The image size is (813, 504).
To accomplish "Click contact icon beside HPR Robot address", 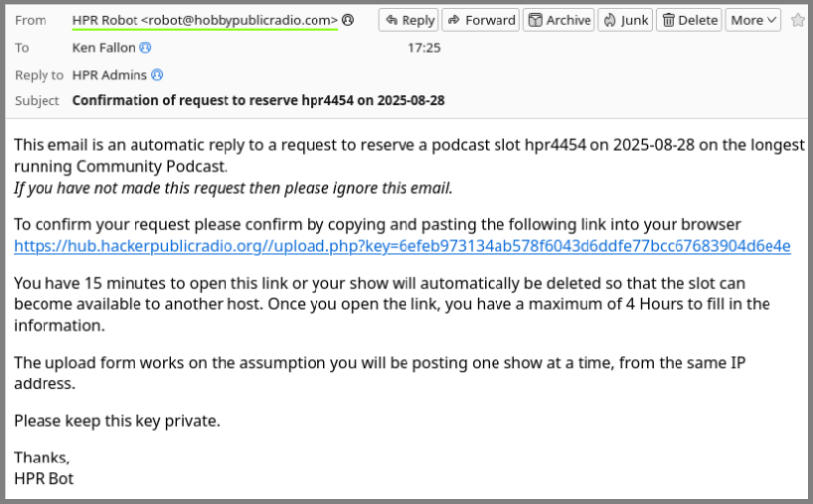I will pyautogui.click(x=348, y=20).
